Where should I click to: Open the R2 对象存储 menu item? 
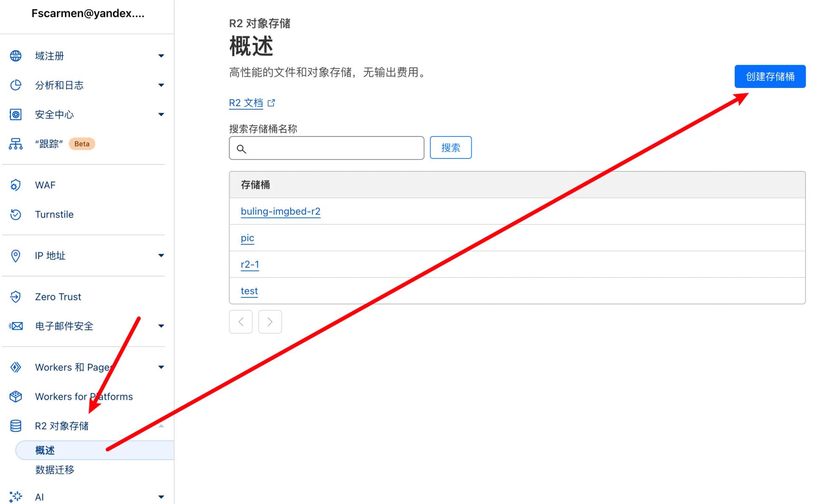click(62, 426)
